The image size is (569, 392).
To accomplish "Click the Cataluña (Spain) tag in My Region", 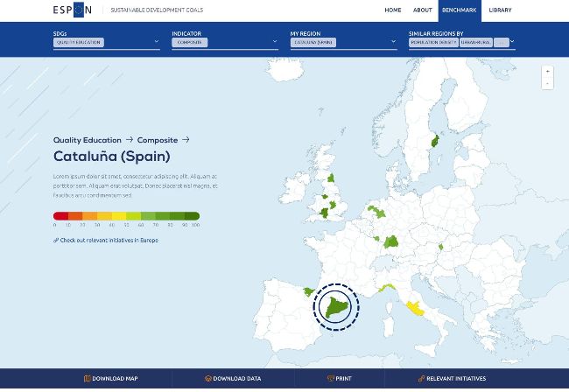I will (313, 42).
